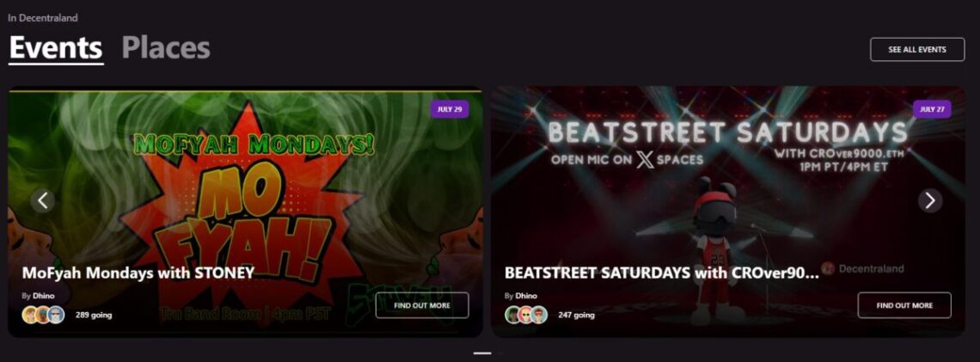This screenshot has height=362, width=980.
Task: Click the JULY 29 date badge
Action: [450, 109]
